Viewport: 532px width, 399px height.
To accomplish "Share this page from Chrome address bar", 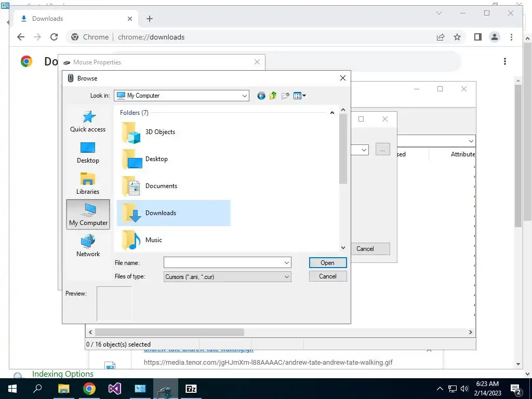I will point(441,37).
